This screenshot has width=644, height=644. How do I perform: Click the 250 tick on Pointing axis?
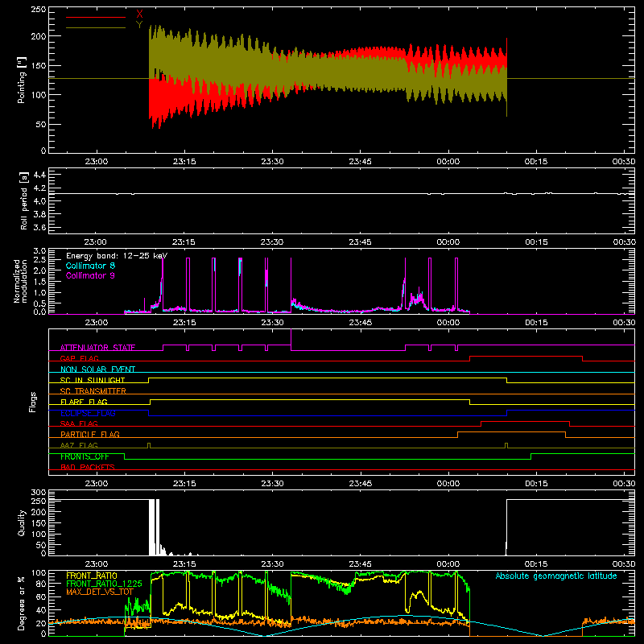39,10
